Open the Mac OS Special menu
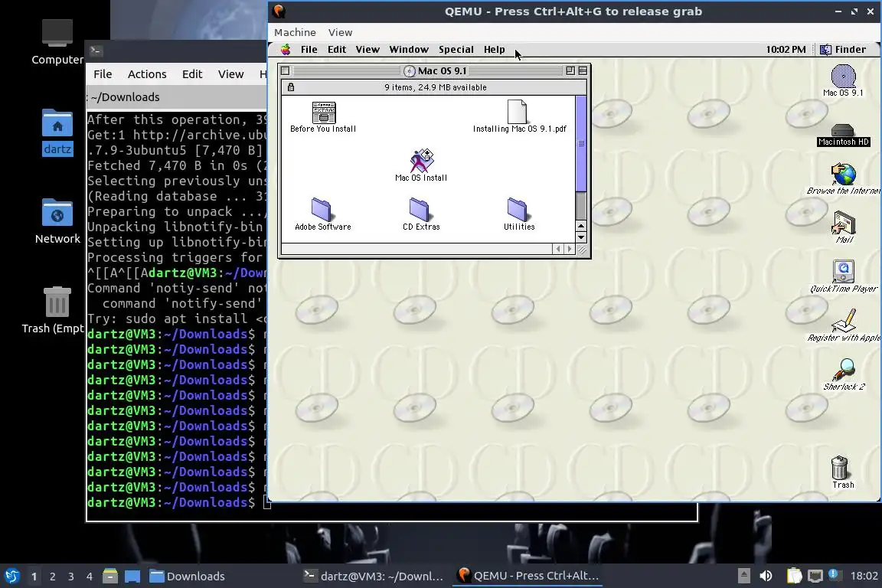The height and width of the screenshot is (588, 882). 456,50
